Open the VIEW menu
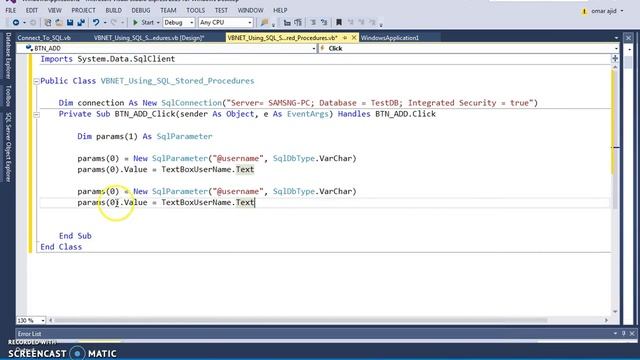The image size is (640, 360). (54, 10)
